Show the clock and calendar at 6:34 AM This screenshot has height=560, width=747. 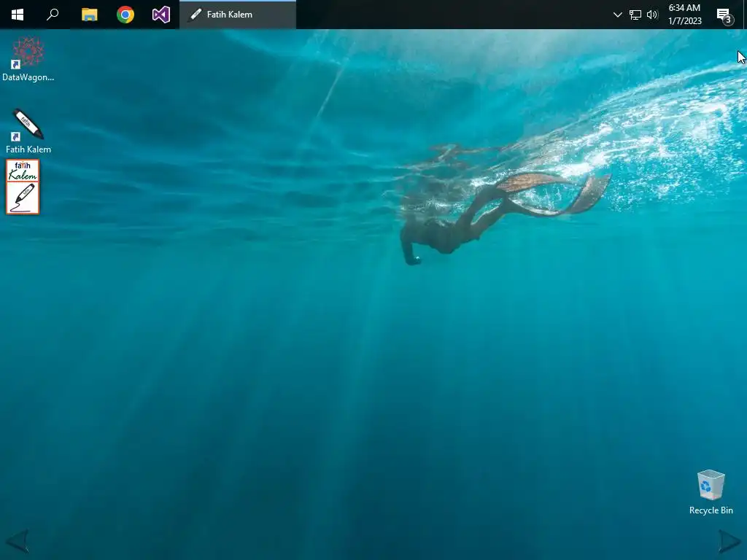click(684, 15)
